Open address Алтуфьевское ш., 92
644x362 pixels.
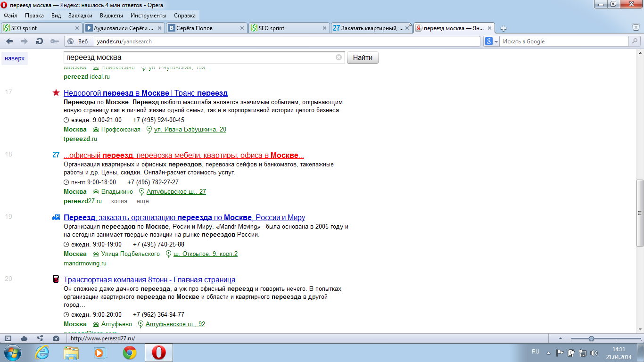175,324
